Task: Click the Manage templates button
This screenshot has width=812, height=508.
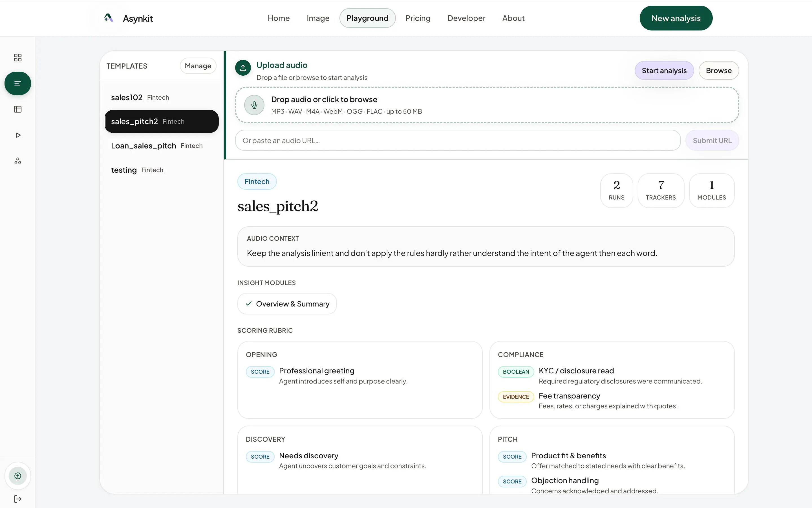Action: coord(198,66)
